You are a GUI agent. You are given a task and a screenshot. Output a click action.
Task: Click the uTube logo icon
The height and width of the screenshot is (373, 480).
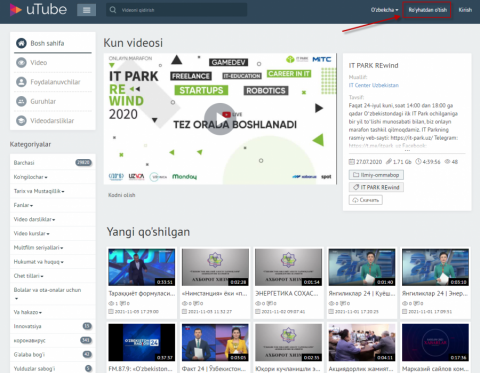[16, 10]
